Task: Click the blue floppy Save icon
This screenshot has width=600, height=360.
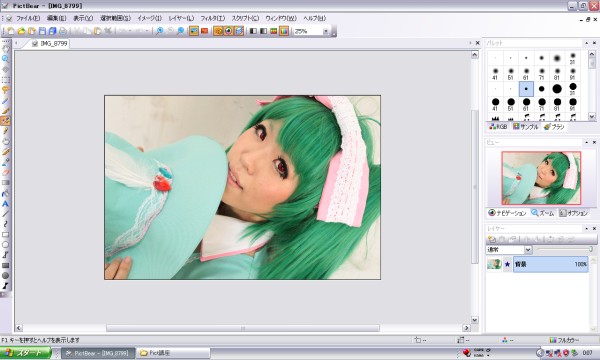Action: pos(42,31)
